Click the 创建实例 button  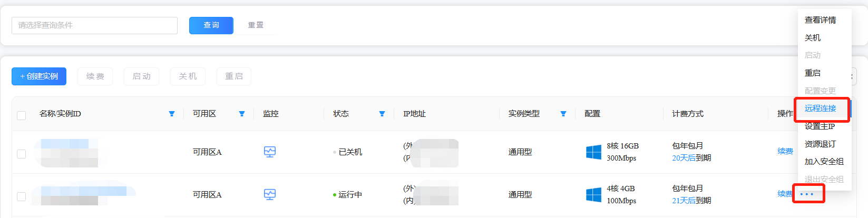click(39, 76)
